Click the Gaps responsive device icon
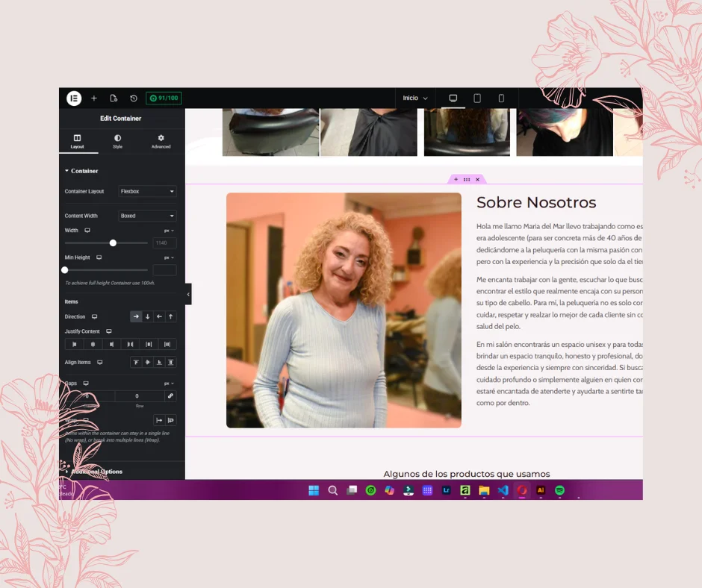702x588 pixels. click(x=86, y=384)
